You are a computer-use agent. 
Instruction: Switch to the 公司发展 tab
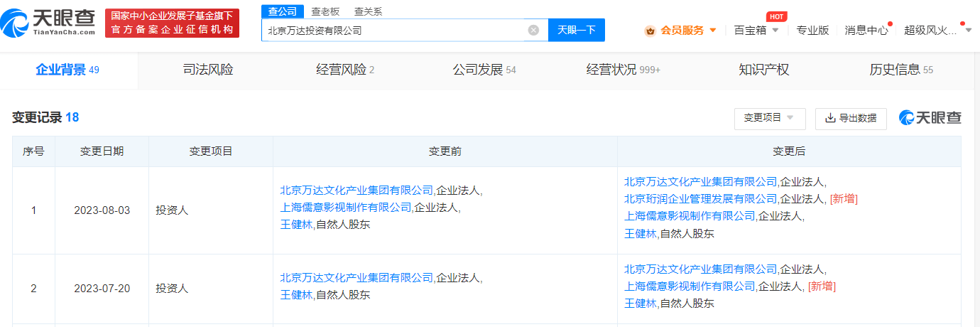[484, 70]
